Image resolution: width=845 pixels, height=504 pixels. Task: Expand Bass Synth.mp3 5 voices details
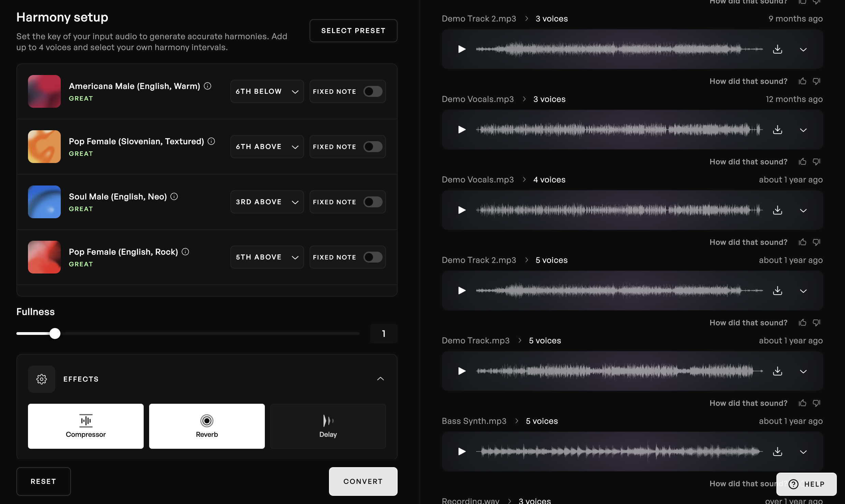click(x=803, y=452)
